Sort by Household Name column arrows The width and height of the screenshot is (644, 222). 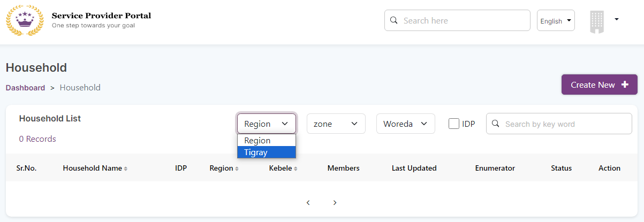[126, 169]
